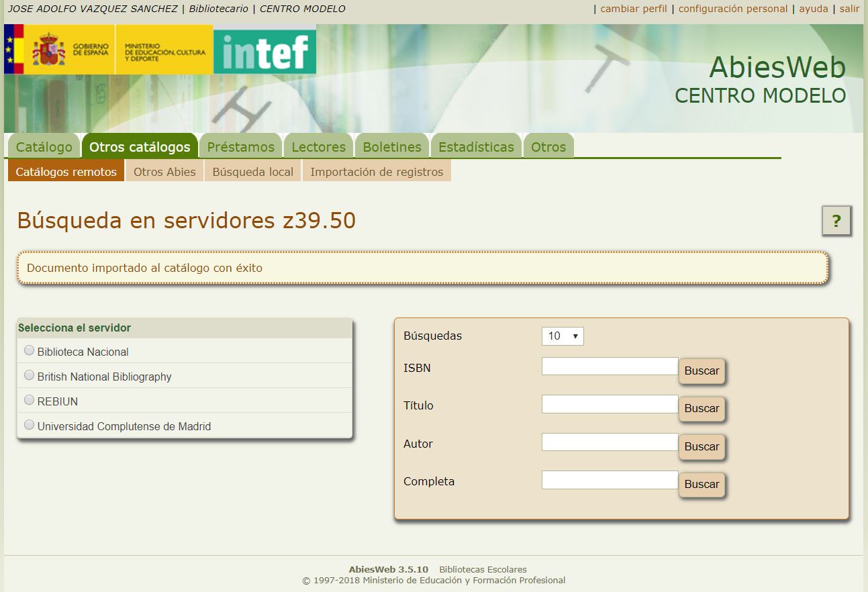Select Universidad Complutense de Madrid server
Screen dimensions: 868x592
pyautogui.click(x=29, y=425)
